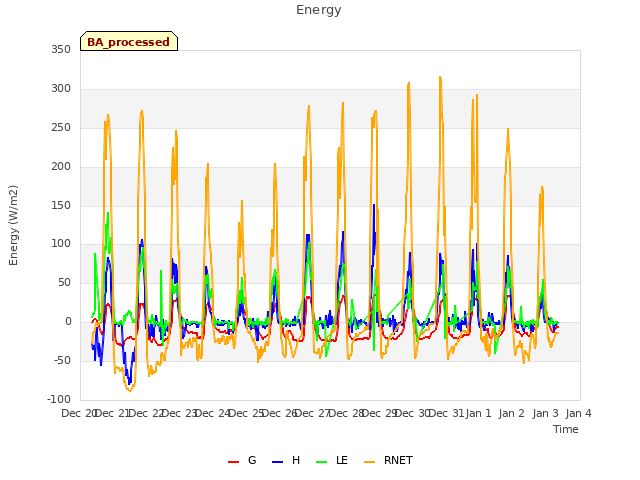Click the Jan 1 x-axis label
The width and height of the screenshot is (640, 480).
(x=478, y=413)
